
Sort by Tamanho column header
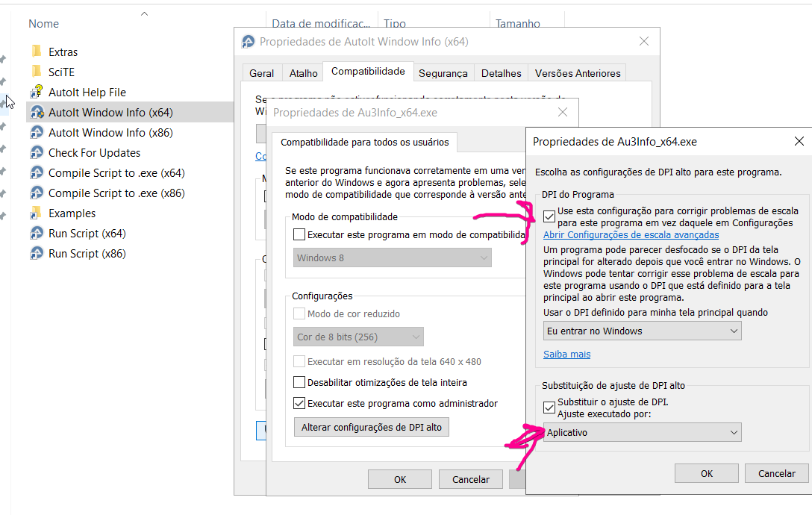point(518,24)
